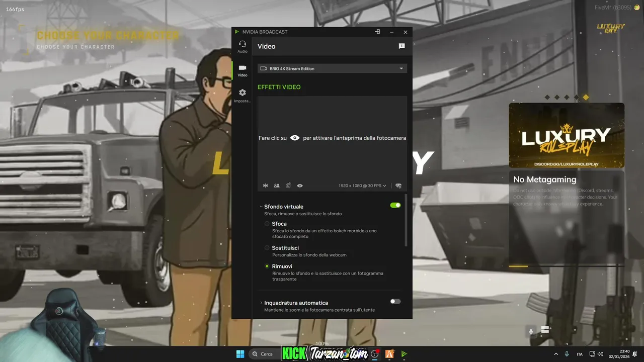Screen dimensions: 644x362
Task: Click the FiveM build text top-right
Action: 612,8
